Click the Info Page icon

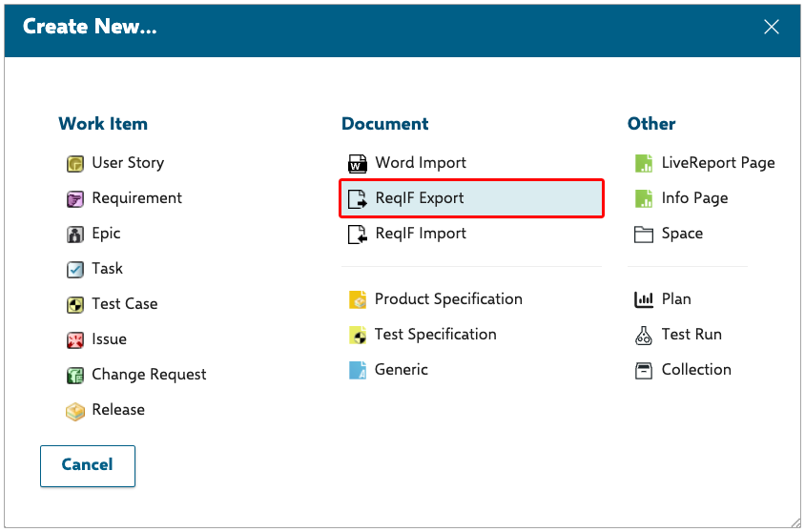(644, 199)
